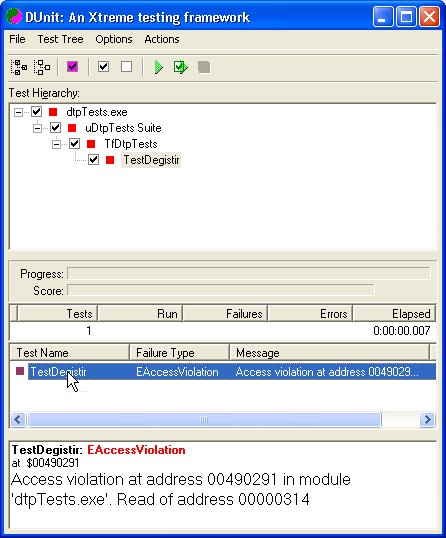Click the Failures column header
The width and height of the screenshot is (446, 538).
[225, 314]
